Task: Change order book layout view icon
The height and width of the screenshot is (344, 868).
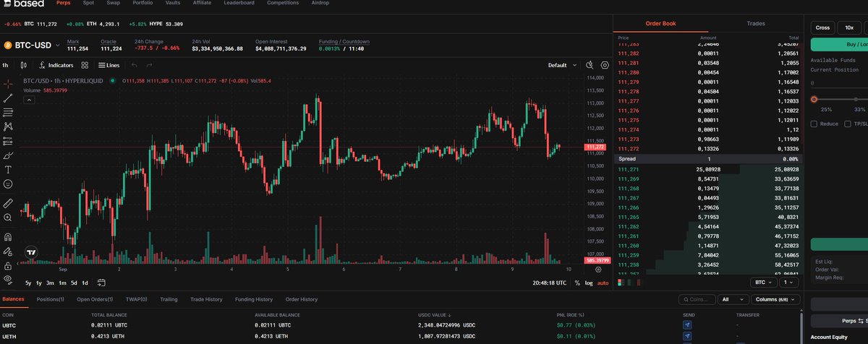Action: tap(622, 282)
